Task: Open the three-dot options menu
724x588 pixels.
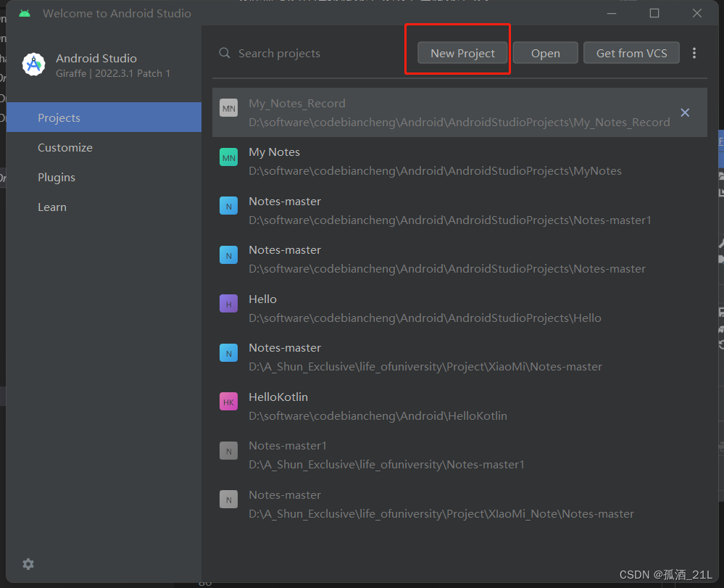Action: point(694,53)
